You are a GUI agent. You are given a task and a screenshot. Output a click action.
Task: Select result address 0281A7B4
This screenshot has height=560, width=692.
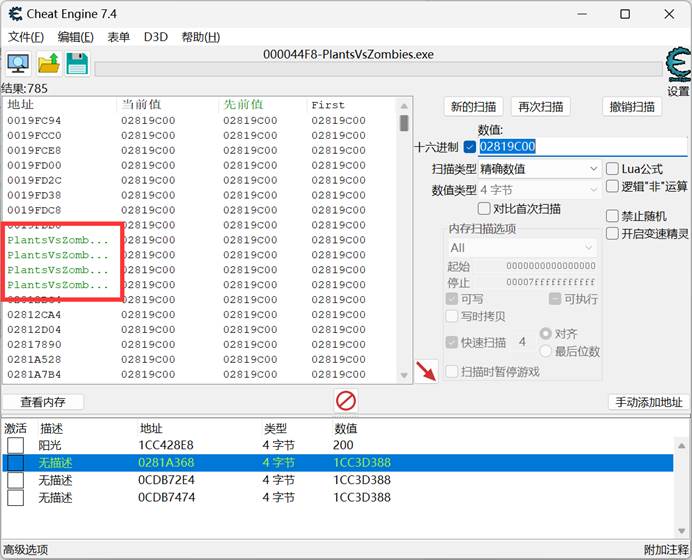click(34, 374)
